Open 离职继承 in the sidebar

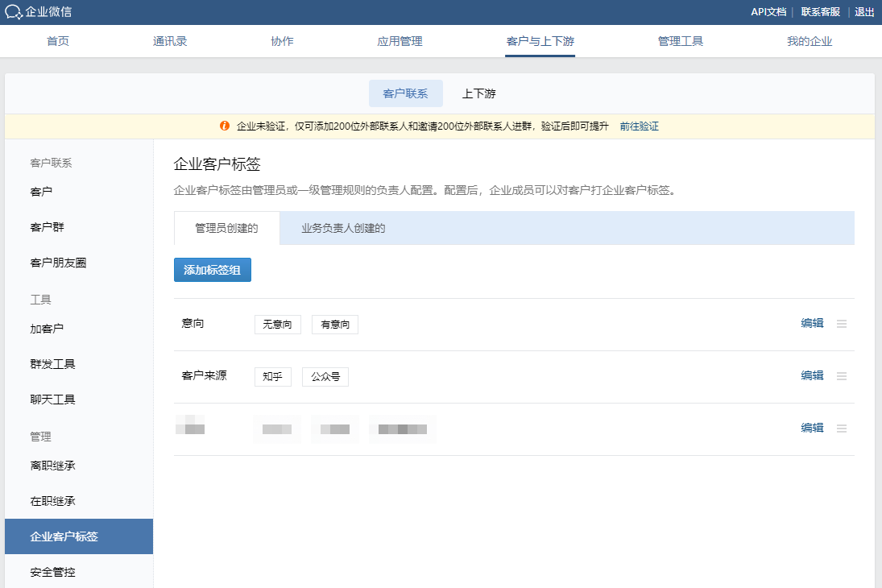point(52,466)
